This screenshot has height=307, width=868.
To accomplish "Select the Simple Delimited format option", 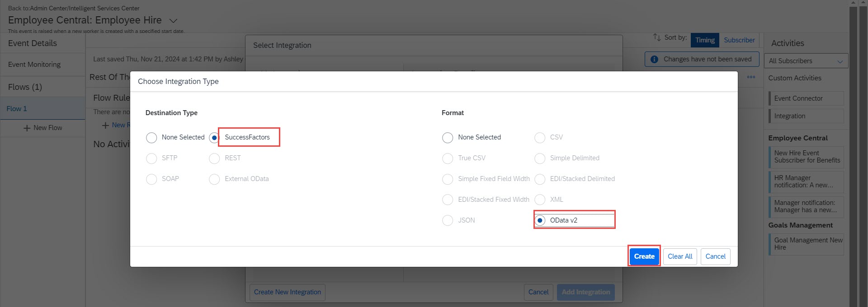I will [x=540, y=158].
